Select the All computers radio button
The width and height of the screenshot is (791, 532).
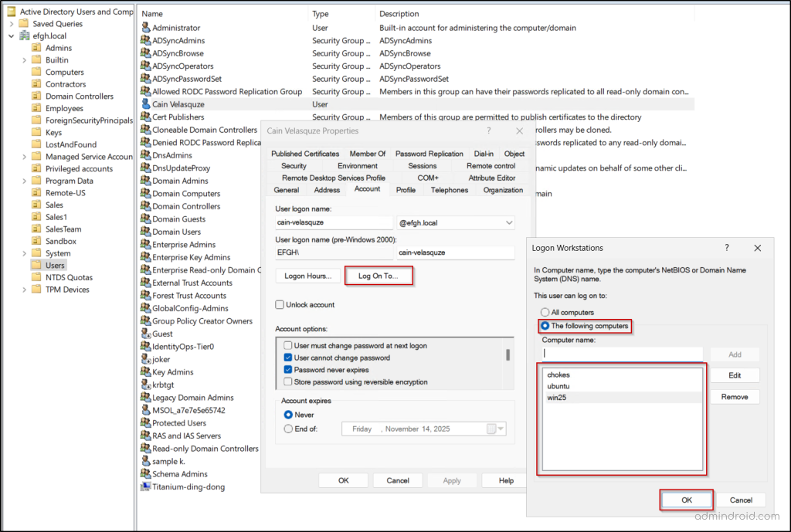[545, 312]
